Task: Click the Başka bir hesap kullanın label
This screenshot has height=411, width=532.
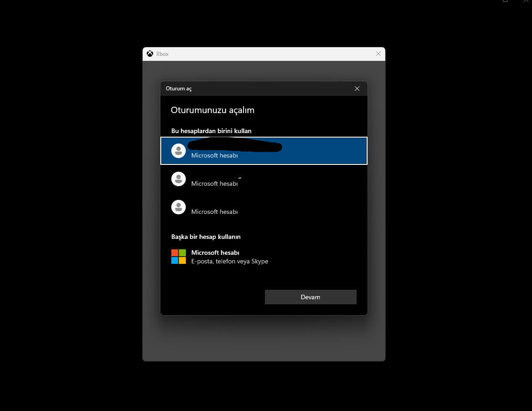Action: tap(206, 237)
